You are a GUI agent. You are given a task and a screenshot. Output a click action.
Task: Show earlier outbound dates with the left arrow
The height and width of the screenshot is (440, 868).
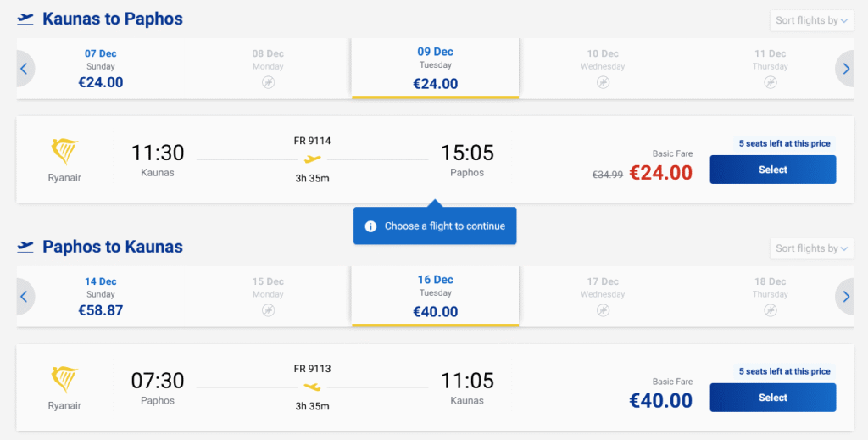(24, 69)
